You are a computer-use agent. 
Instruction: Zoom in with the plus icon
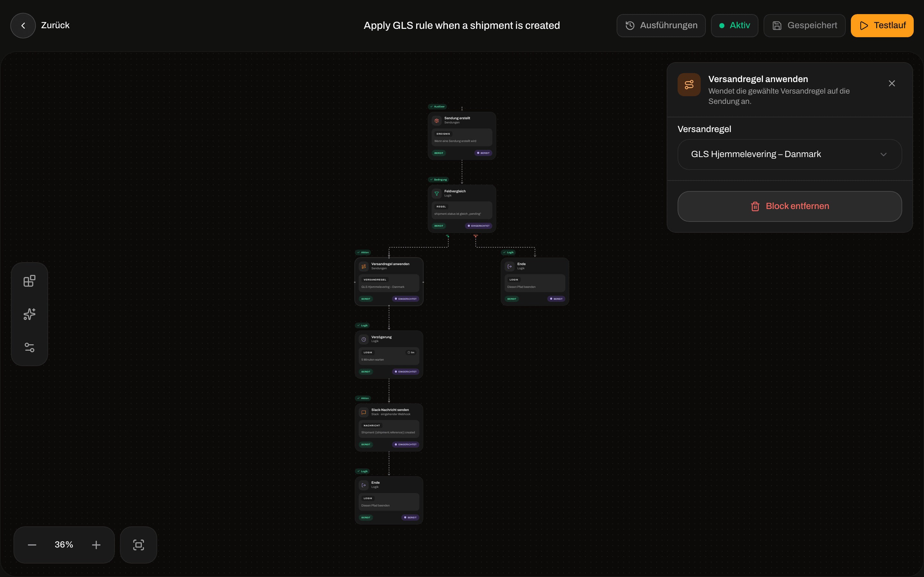pos(96,545)
